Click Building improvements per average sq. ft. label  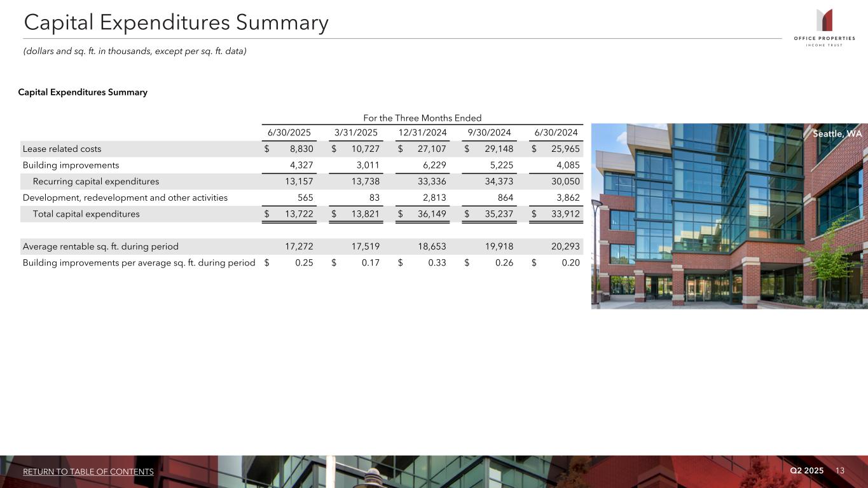pos(139,262)
